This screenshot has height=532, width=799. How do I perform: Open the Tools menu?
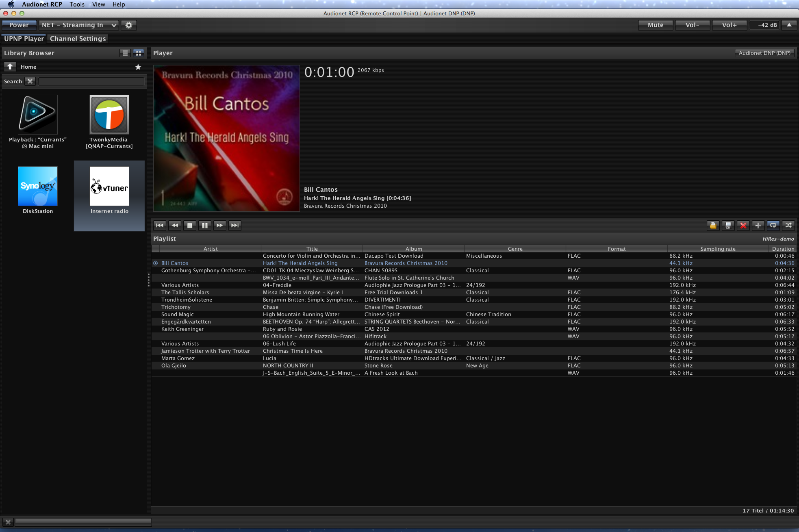click(x=77, y=4)
